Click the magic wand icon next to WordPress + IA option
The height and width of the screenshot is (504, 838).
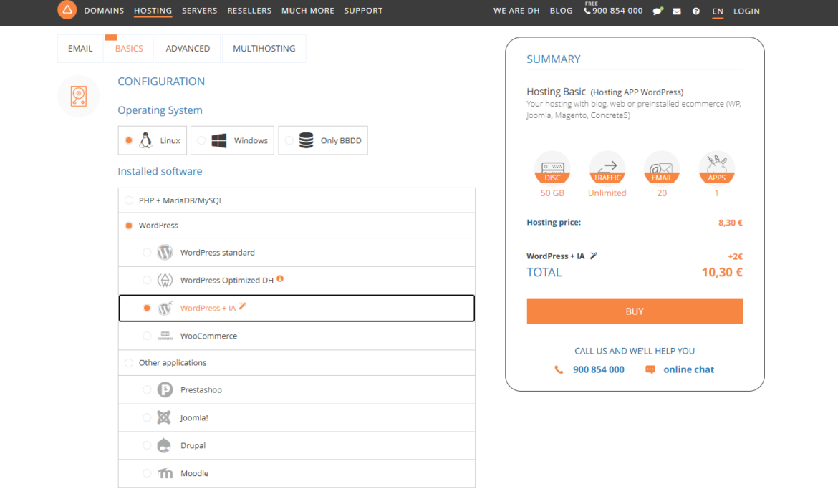click(243, 306)
